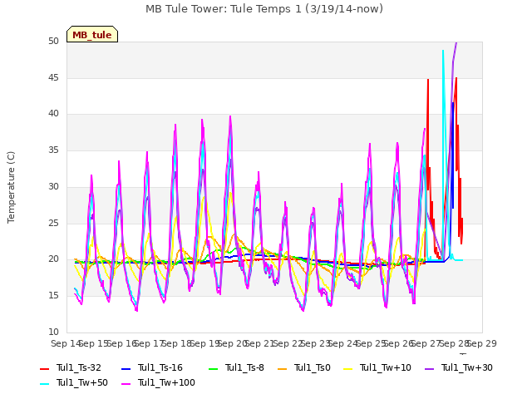This screenshot has width=532, height=399.
Task: Click the 10 y-axis tick label
Action: [x=53, y=332]
